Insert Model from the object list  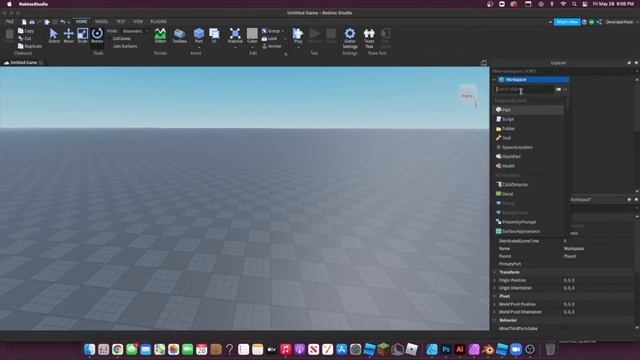coord(529,166)
